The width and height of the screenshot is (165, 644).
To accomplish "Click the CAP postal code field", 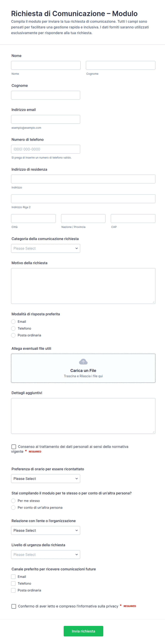I will [x=133, y=218].
